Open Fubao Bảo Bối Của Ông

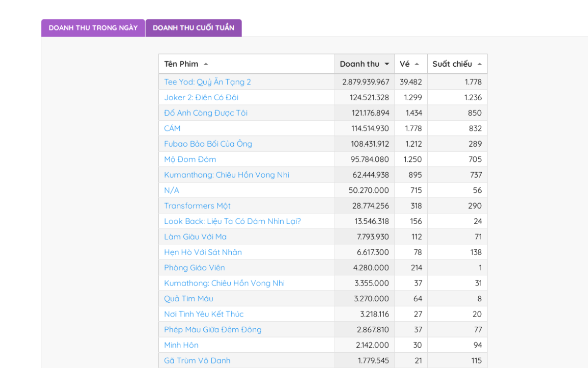click(208, 144)
